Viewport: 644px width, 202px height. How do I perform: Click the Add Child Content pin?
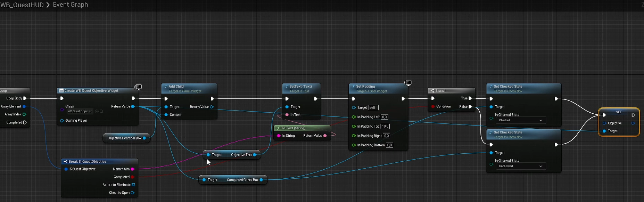tap(166, 115)
